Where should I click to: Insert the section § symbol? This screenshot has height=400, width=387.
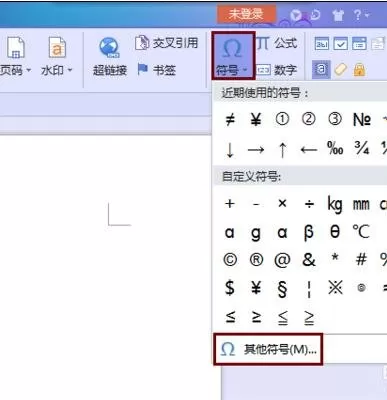(282, 289)
